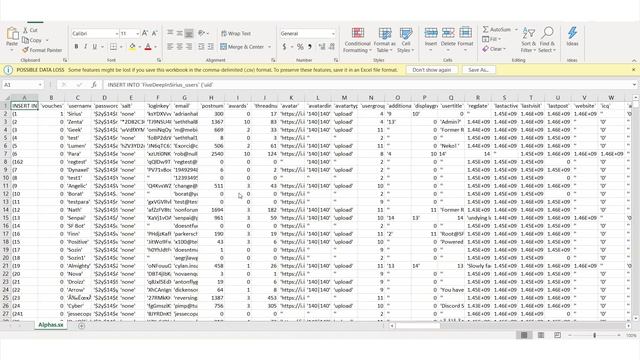
Task: Toggle Align Left
Action: pyautogui.click(x=170, y=47)
